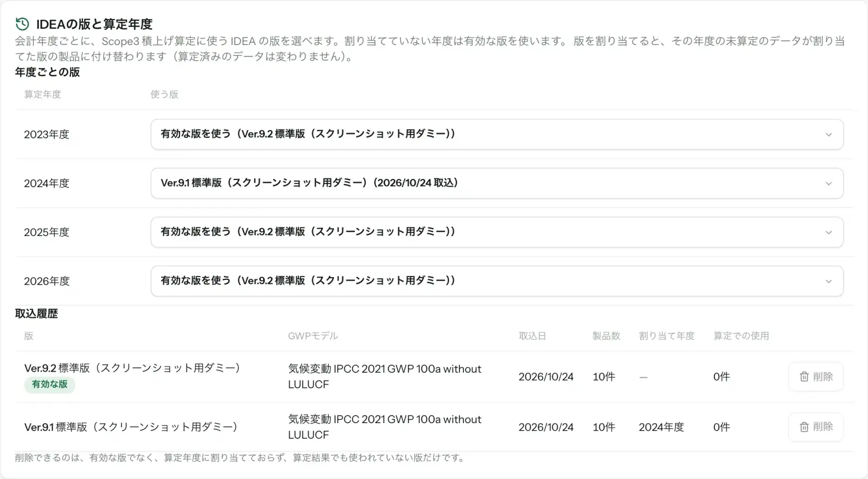Viewport: 868px width, 479px height.
Task: Click the 10件 count in Ver.9.2 row
Action: 604,376
